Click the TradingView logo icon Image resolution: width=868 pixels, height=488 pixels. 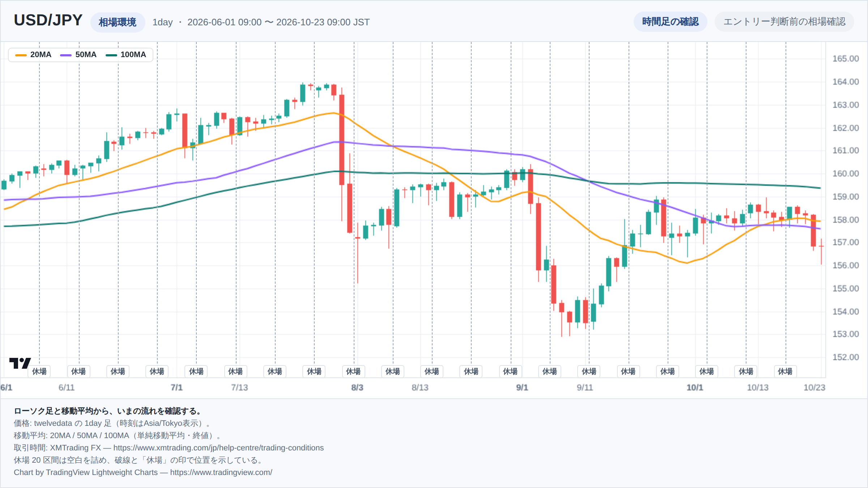(20, 363)
